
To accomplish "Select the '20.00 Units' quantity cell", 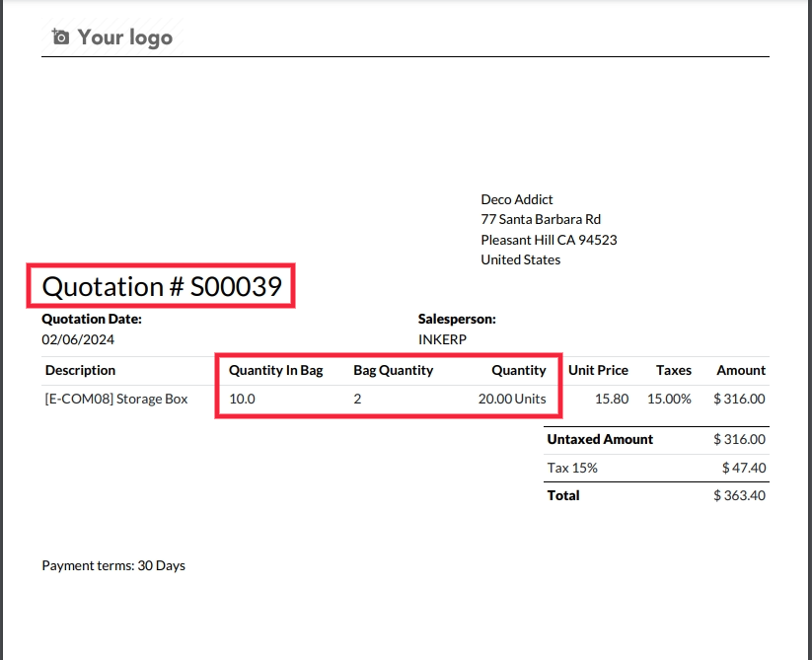I will tap(512, 400).
